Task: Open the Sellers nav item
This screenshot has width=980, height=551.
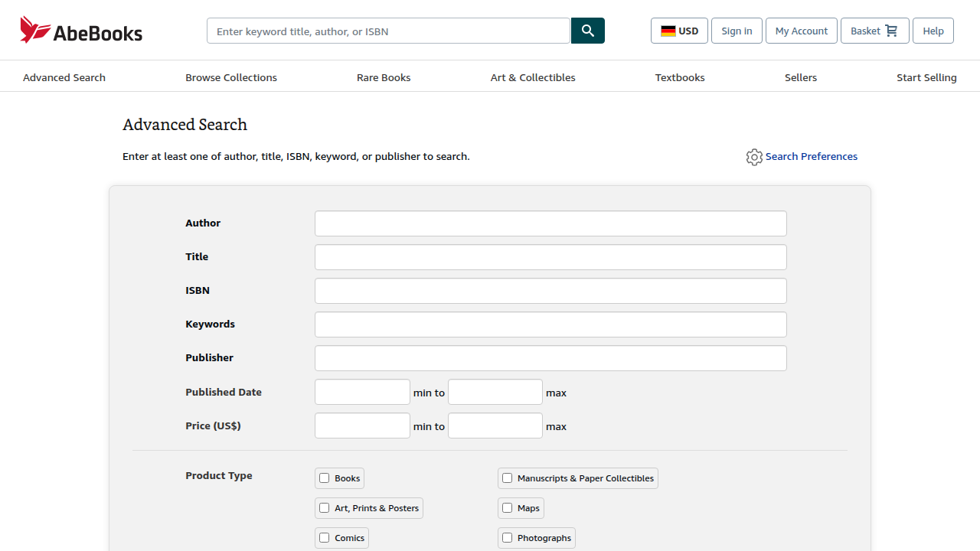Action: click(801, 77)
